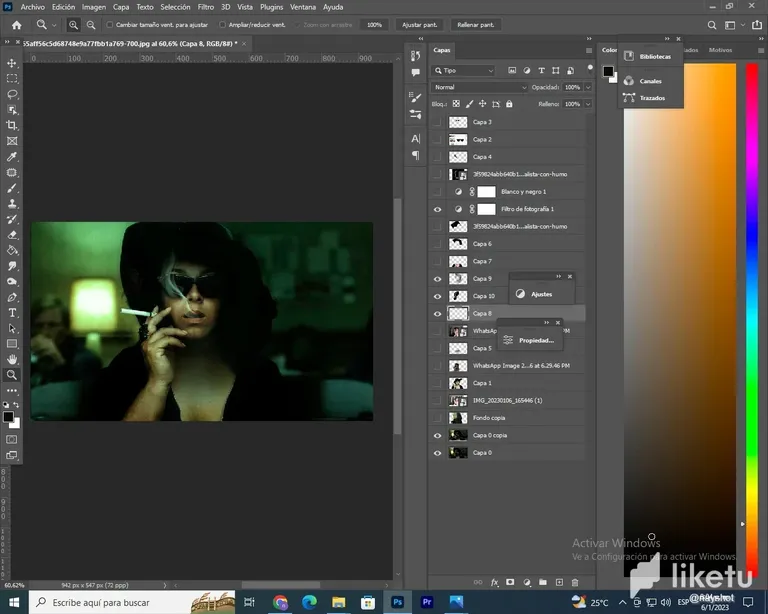
Task: Hide the Capa 8 layer
Action: tap(437, 313)
